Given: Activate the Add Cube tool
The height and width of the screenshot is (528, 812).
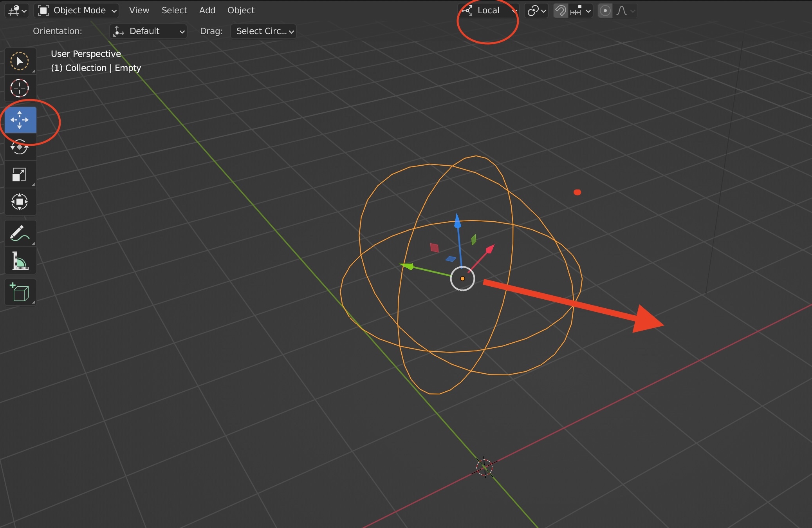Looking at the screenshot, I should coord(20,292).
